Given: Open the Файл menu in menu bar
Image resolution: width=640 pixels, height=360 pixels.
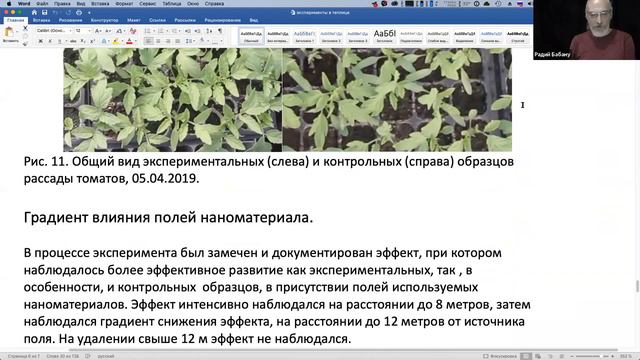Looking at the screenshot, I should click(x=42, y=3).
